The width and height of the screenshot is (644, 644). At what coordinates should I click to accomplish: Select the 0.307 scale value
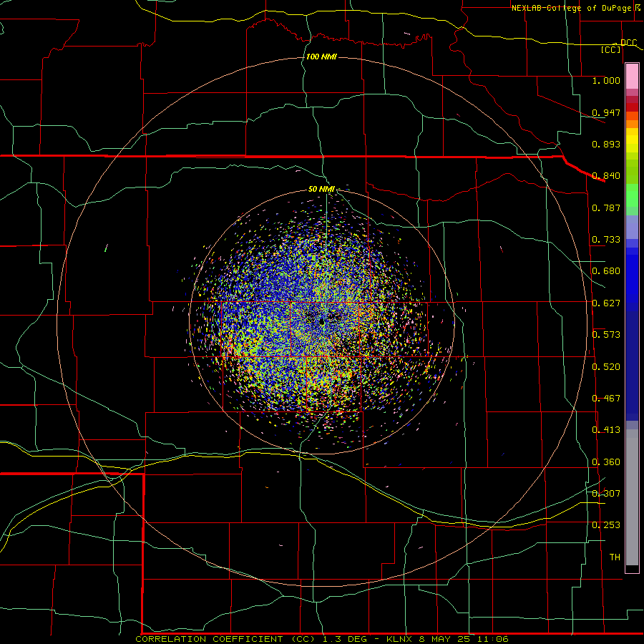click(x=606, y=494)
